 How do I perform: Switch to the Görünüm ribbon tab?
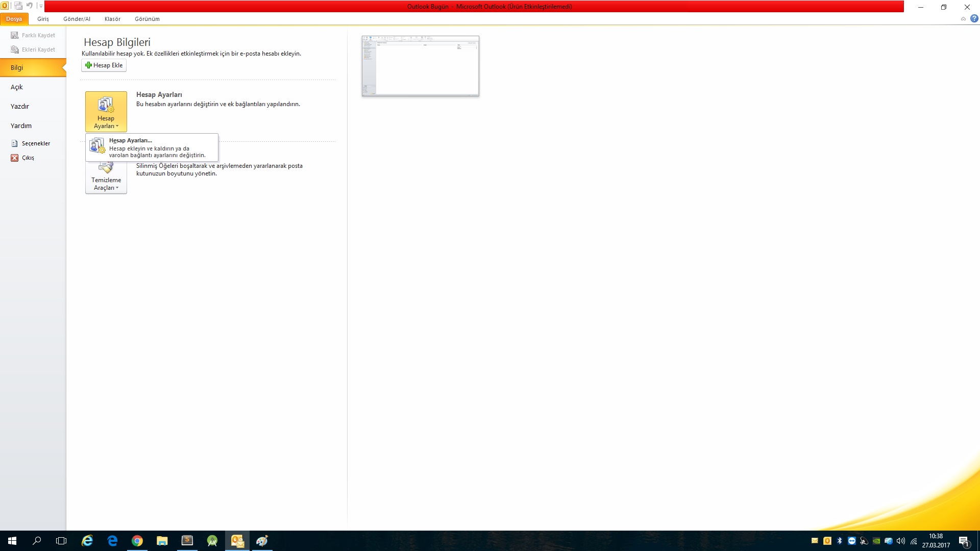coord(147,19)
